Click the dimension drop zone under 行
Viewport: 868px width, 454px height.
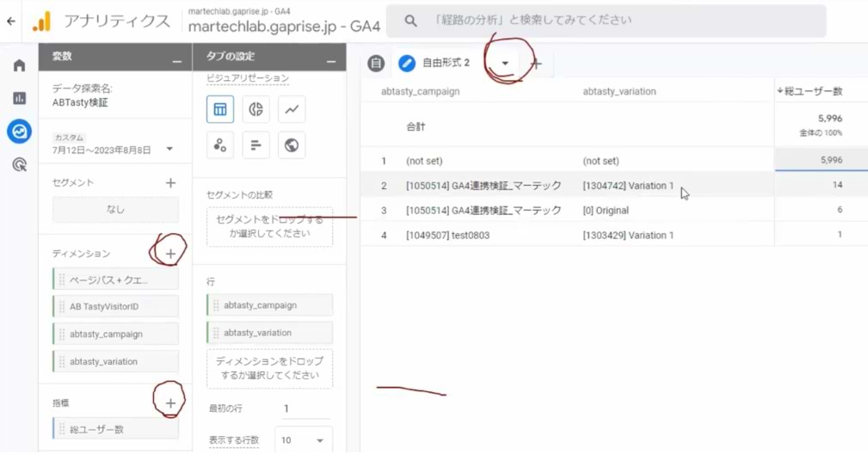(269, 368)
